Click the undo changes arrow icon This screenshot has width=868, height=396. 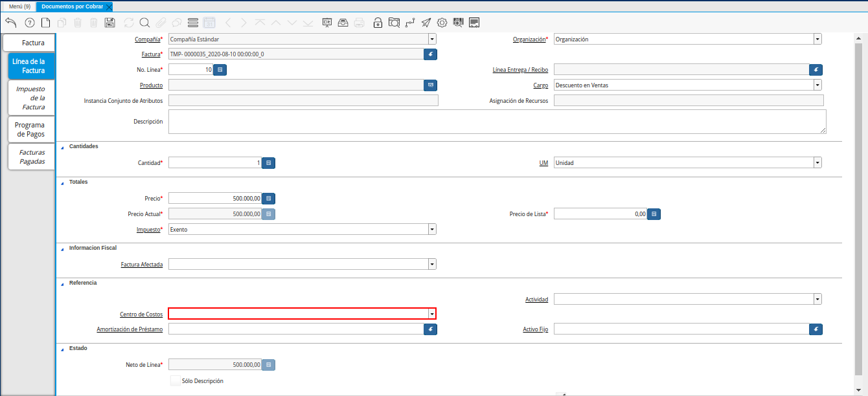point(11,23)
